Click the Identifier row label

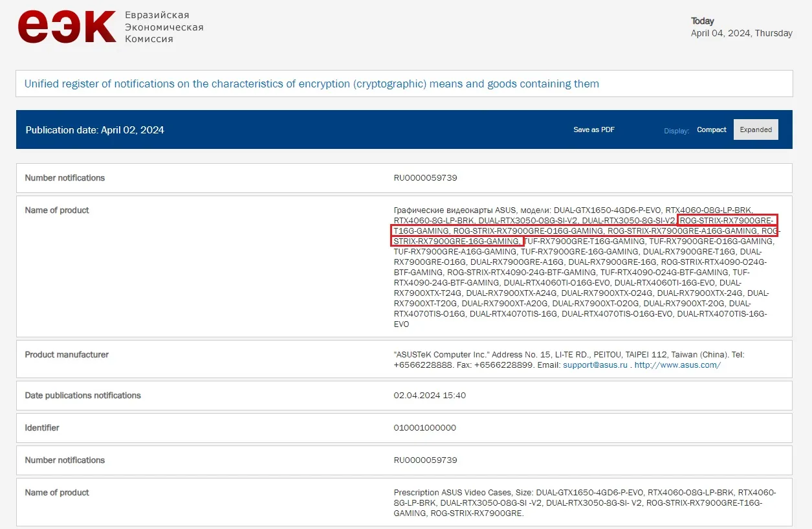pyautogui.click(x=42, y=428)
